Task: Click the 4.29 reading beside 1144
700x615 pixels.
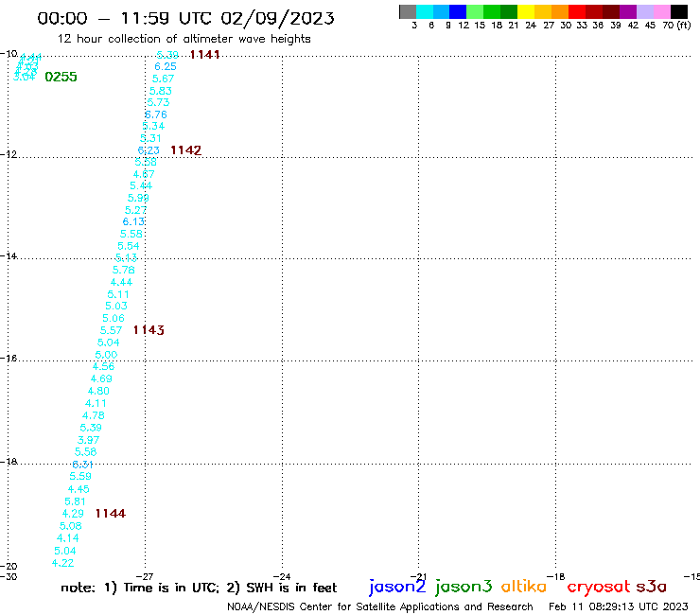Action: click(x=73, y=514)
